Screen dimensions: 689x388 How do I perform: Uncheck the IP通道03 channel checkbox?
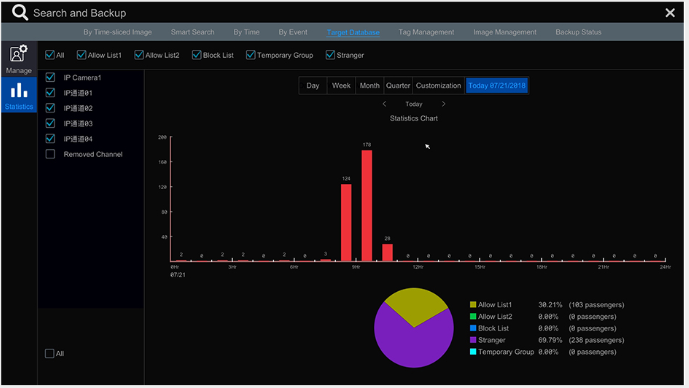50,123
